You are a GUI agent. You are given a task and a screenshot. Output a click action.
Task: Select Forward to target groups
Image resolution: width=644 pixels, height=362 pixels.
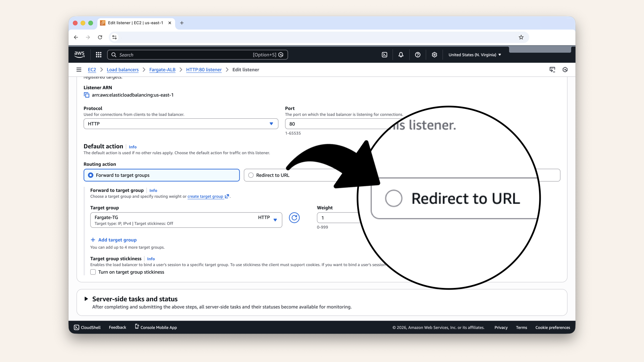(x=90, y=175)
